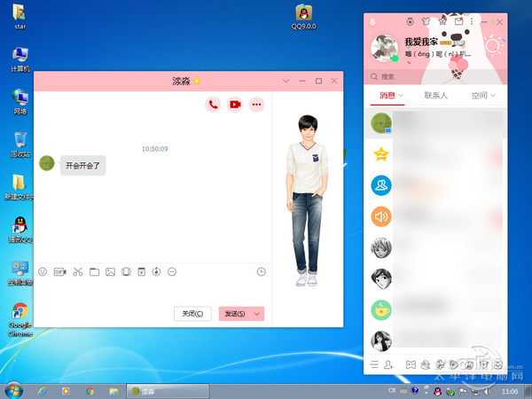Image resolution: width=532 pixels, height=399 pixels.
Task: Switch to the 联系人 tab
Action: click(436, 96)
